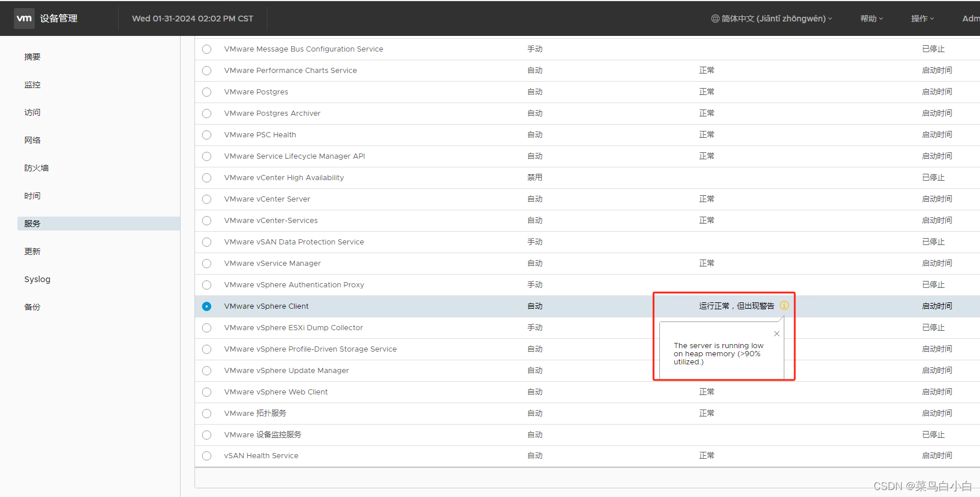Viewport: 980px width, 497px height.
Task: Open the 时间 time settings page
Action: pyautogui.click(x=32, y=196)
